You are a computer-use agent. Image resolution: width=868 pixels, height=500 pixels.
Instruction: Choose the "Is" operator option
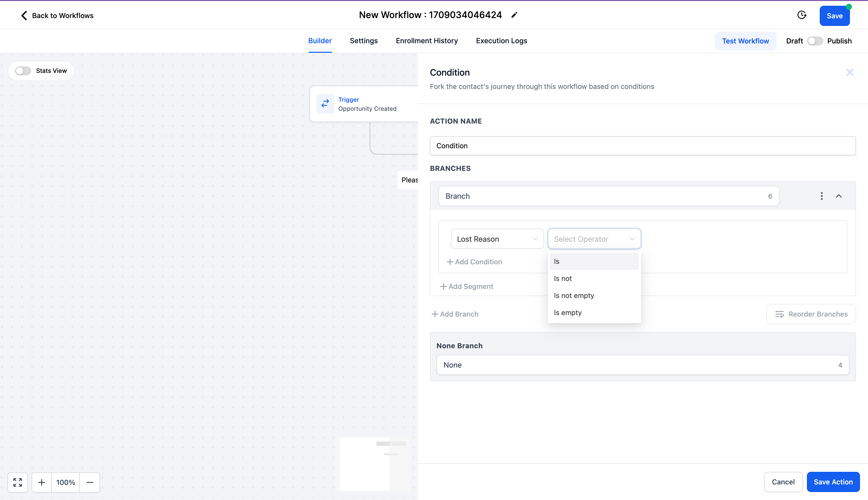pyautogui.click(x=594, y=261)
